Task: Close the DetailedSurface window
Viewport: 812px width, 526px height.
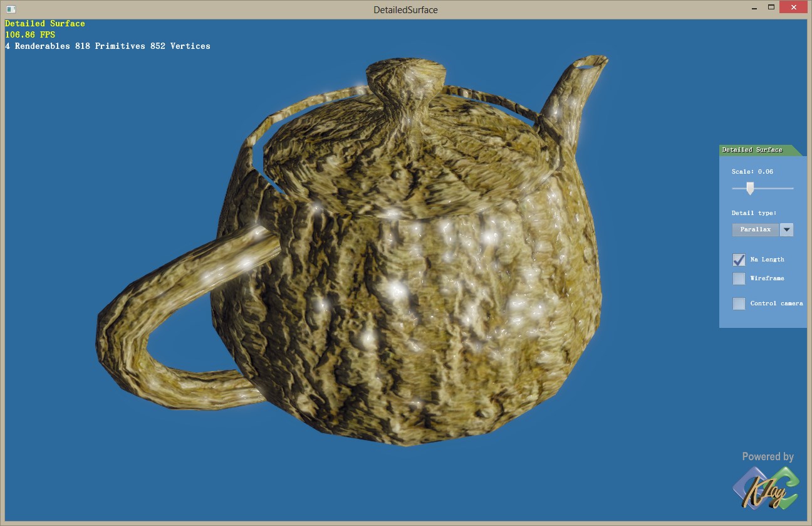Action: point(793,8)
